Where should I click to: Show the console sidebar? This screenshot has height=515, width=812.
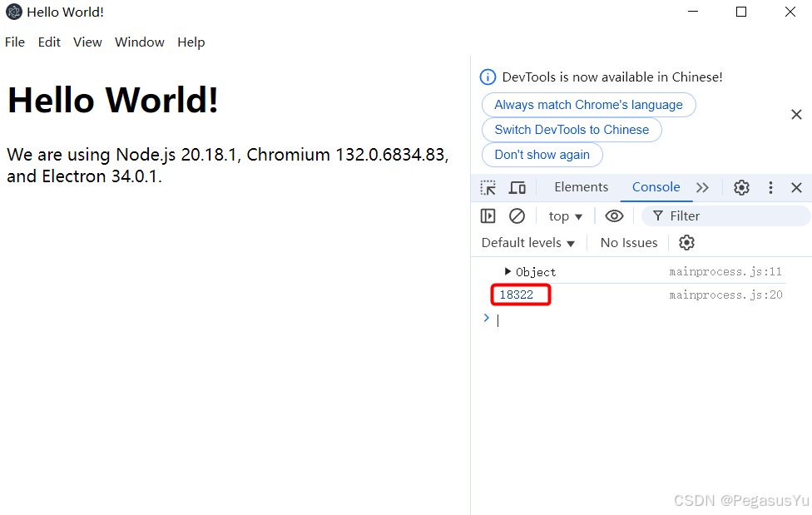[x=488, y=215]
